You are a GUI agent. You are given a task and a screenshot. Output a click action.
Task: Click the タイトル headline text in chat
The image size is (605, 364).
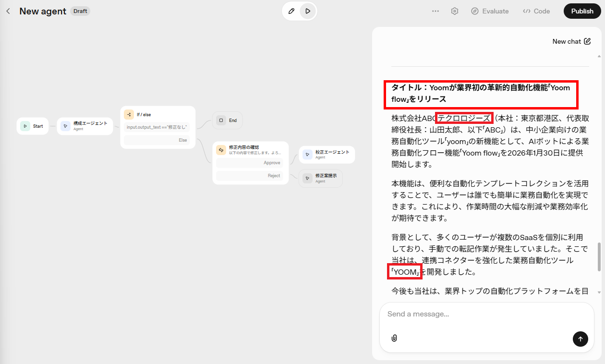tap(481, 93)
